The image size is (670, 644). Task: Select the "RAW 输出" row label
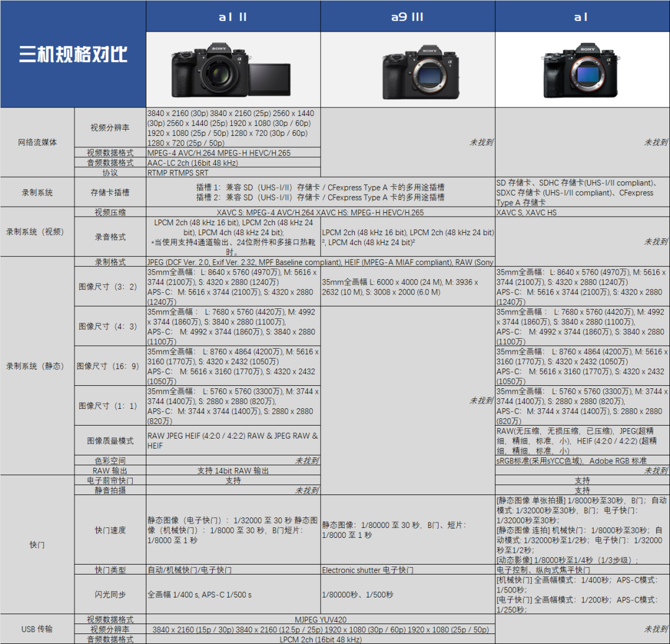coord(110,470)
